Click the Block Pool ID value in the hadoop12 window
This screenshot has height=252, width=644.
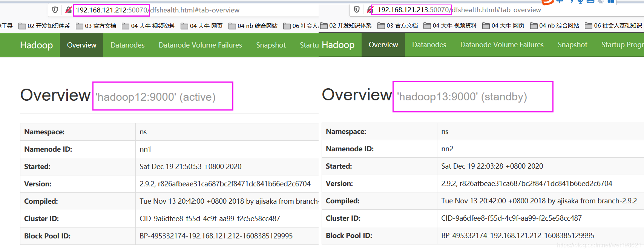click(216, 236)
